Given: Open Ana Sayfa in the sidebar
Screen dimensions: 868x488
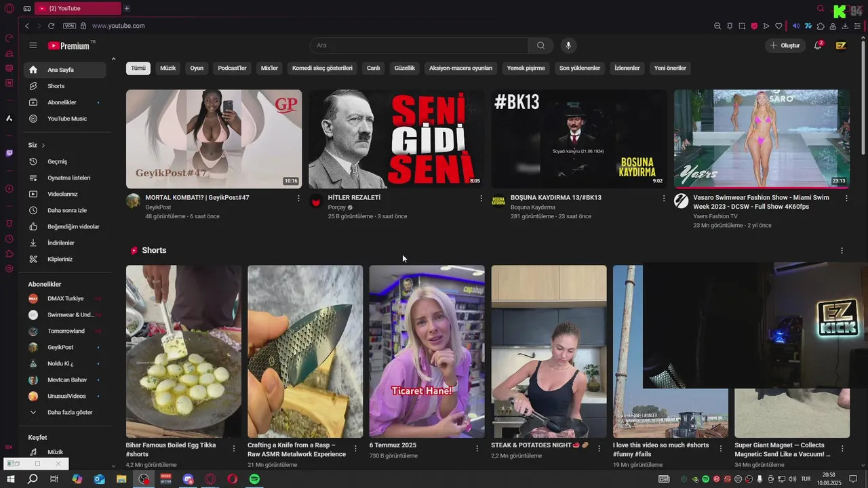Looking at the screenshot, I should point(65,70).
